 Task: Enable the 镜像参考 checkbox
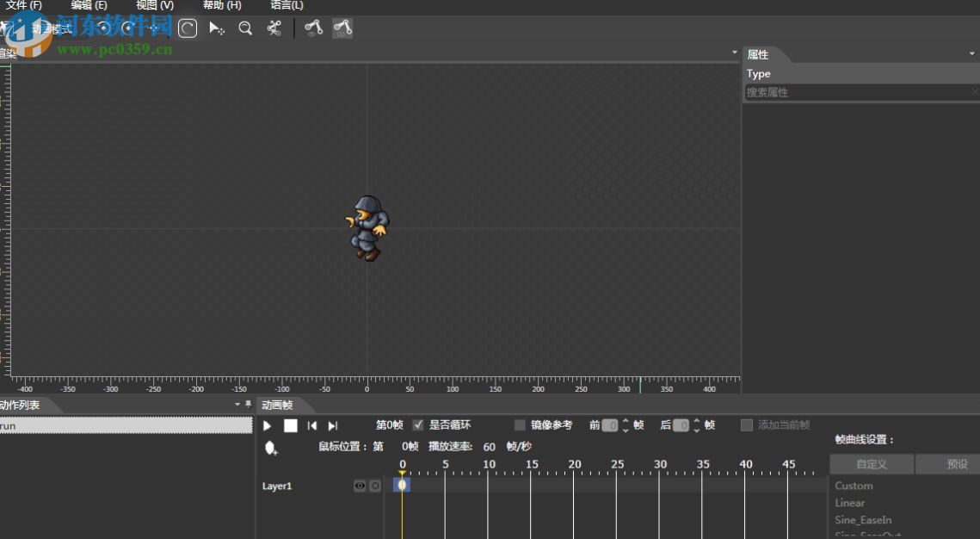(x=520, y=425)
